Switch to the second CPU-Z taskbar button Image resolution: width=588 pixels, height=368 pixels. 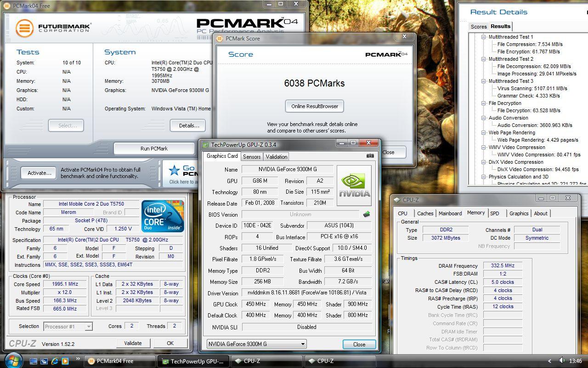[x=339, y=361]
